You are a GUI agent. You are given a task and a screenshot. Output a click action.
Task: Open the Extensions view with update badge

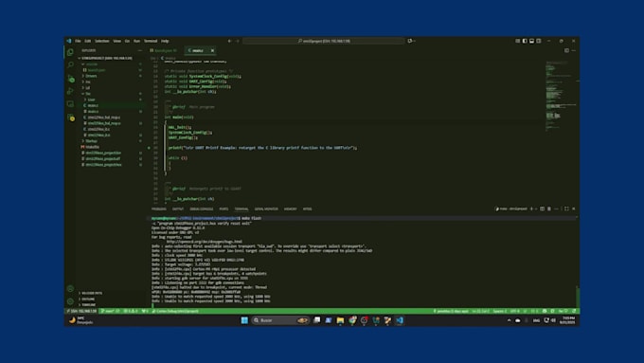(71, 118)
